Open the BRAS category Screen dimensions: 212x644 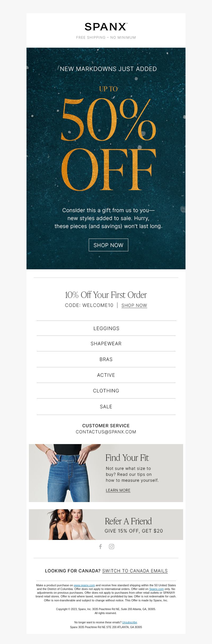pos(106,359)
